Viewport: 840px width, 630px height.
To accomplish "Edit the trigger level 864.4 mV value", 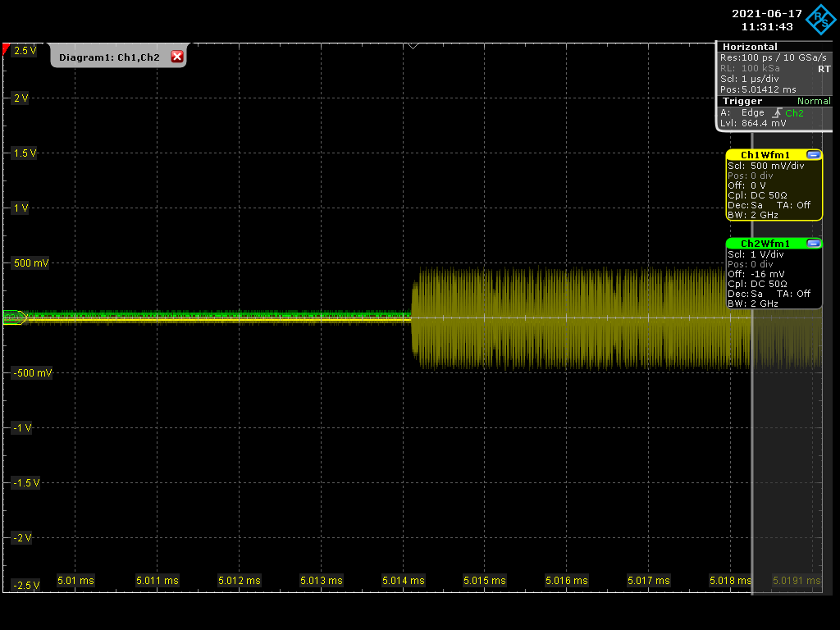I will (763, 123).
